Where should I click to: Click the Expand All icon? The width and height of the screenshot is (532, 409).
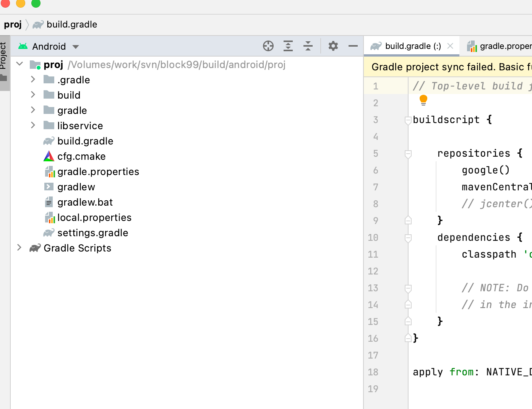[x=288, y=46]
